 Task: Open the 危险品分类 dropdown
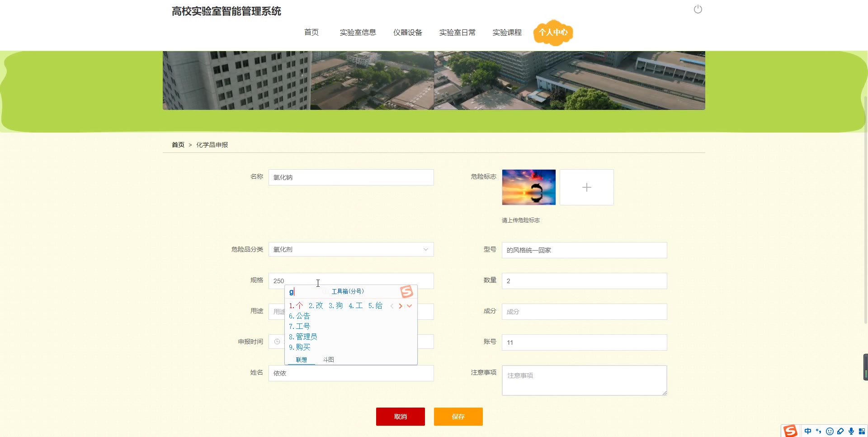351,249
